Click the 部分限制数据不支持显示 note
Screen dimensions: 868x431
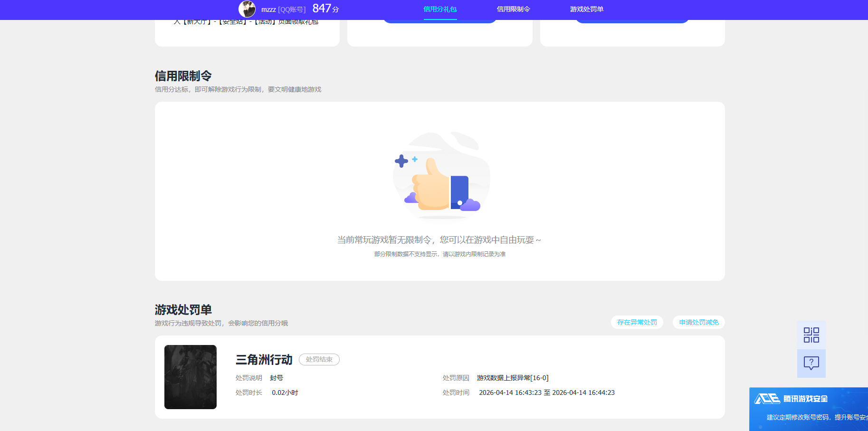pos(440,254)
